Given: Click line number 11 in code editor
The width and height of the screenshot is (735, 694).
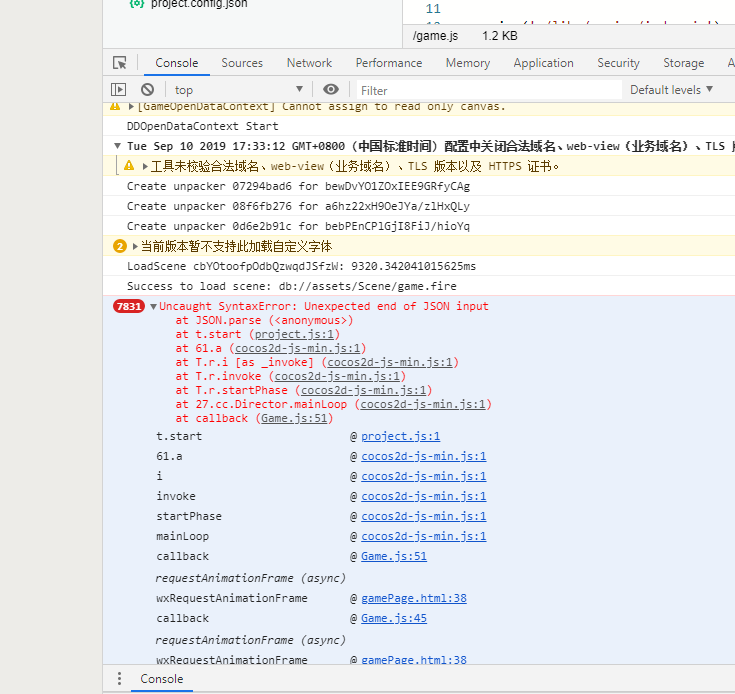Looking at the screenshot, I should point(433,9).
